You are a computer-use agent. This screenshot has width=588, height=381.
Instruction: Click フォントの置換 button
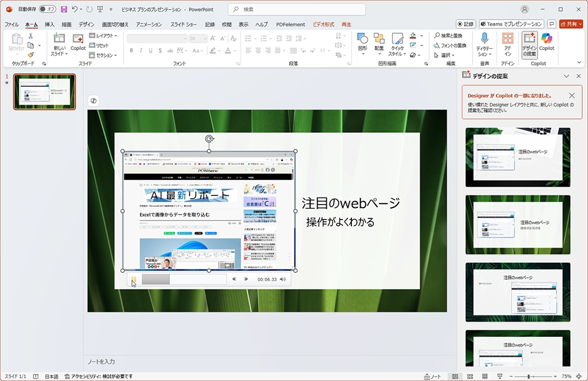[x=450, y=45]
